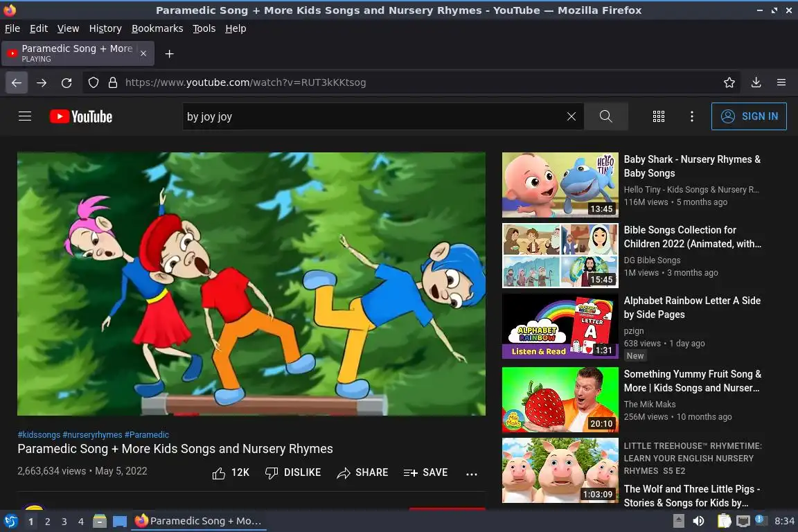Switch to workspace 4
Viewport: 798px width, 532px height.
(81, 522)
